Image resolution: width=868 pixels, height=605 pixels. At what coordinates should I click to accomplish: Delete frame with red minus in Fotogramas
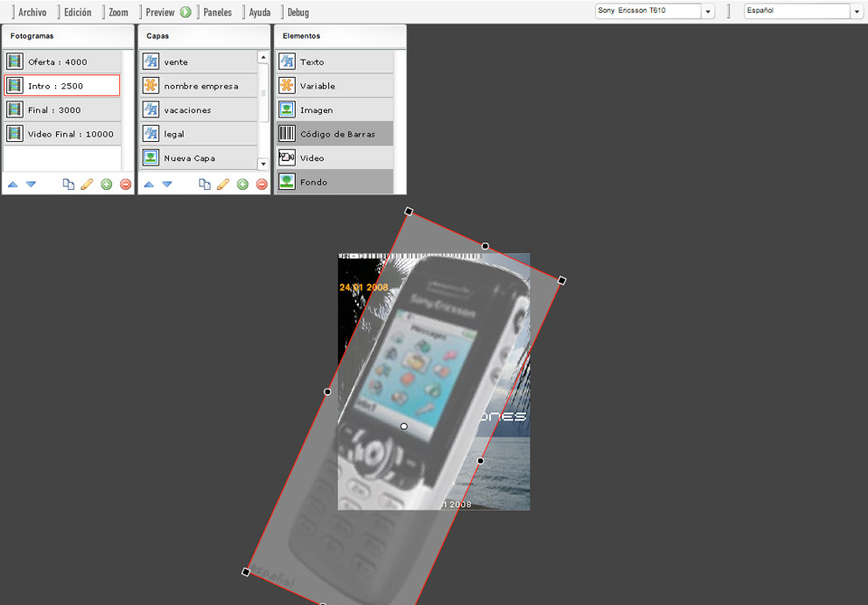126,184
